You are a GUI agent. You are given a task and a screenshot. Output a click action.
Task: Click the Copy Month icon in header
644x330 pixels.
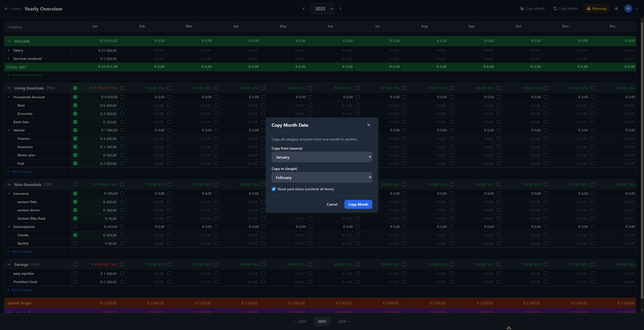click(521, 9)
